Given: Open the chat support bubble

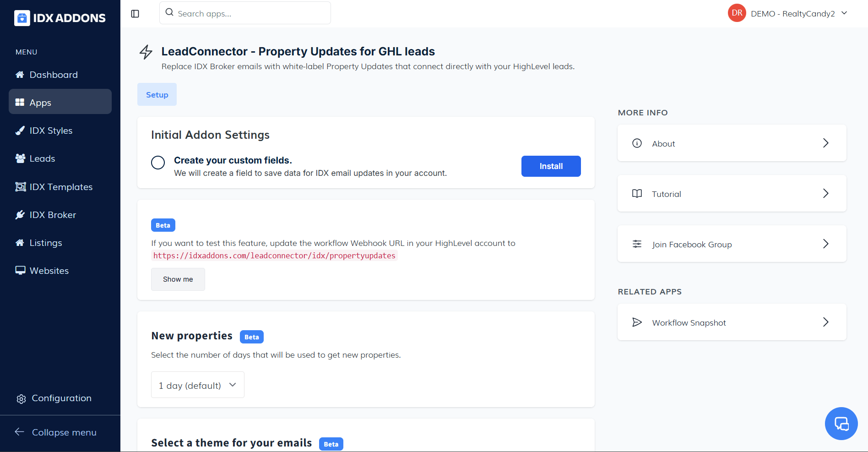Looking at the screenshot, I should 841,424.
